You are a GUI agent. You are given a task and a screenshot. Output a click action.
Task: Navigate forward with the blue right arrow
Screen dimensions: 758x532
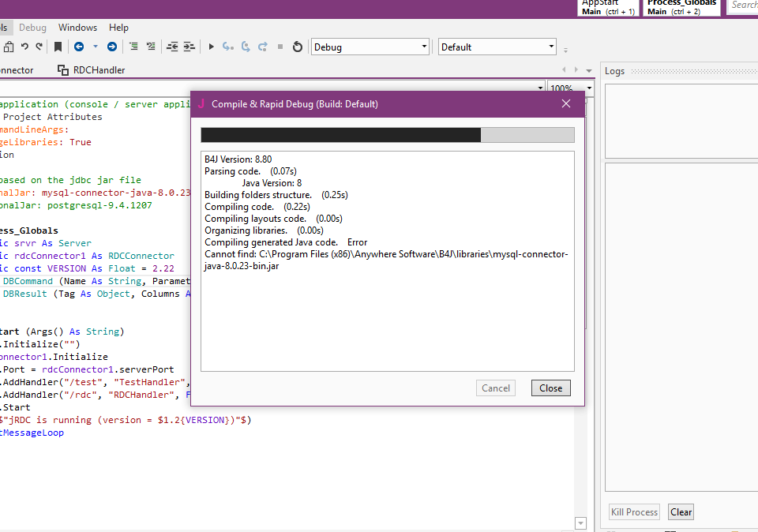coord(111,47)
